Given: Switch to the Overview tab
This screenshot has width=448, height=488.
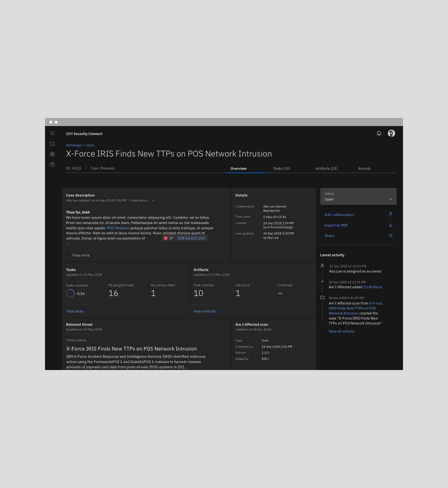Looking at the screenshot, I should pyautogui.click(x=238, y=168).
